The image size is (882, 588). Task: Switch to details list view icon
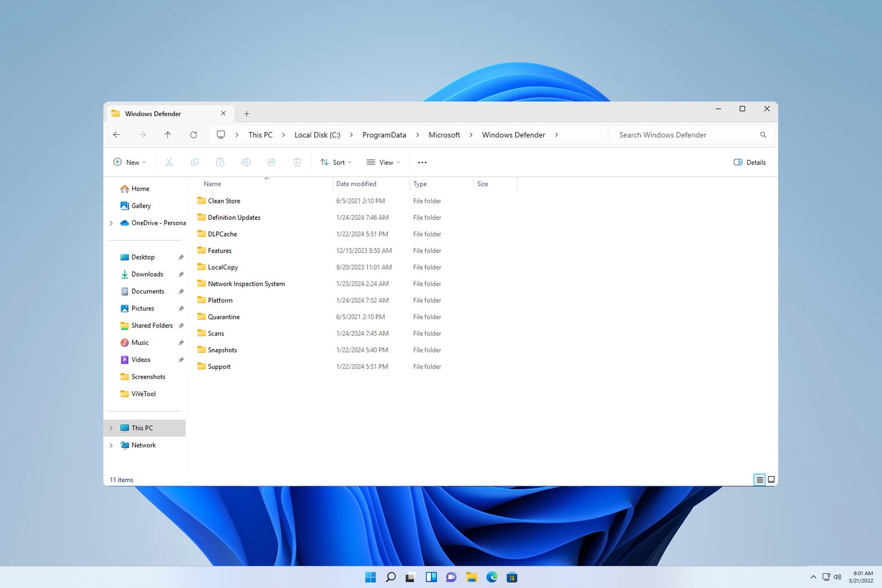tap(760, 480)
